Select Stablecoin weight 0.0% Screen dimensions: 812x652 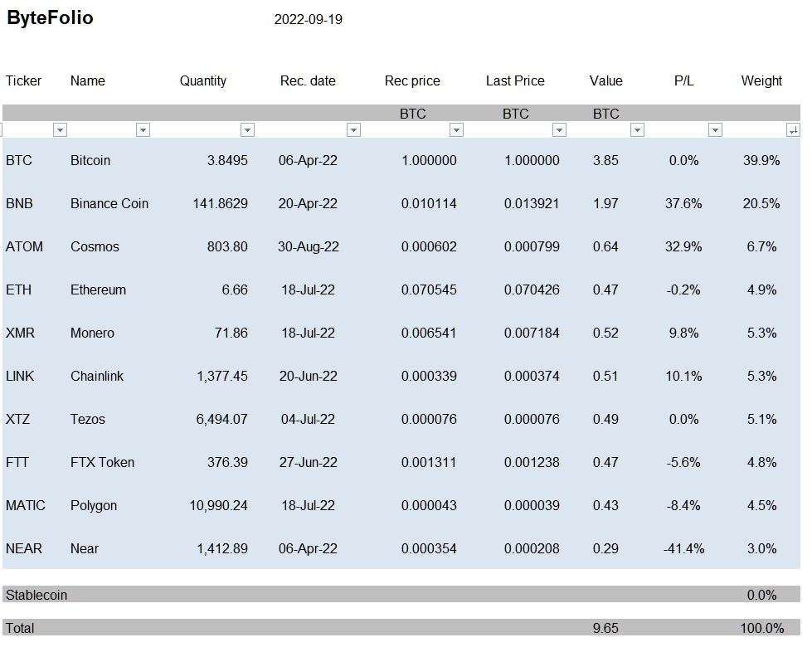761,595
